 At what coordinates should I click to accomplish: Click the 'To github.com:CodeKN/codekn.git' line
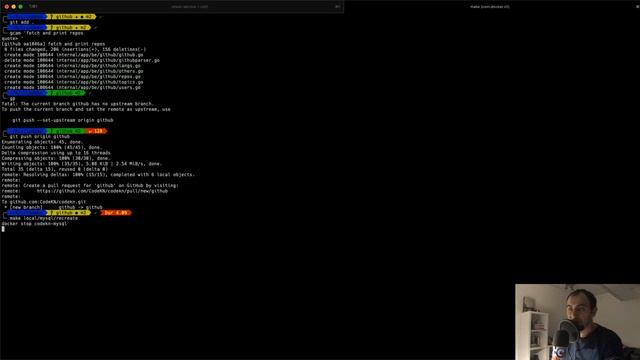pos(44,202)
